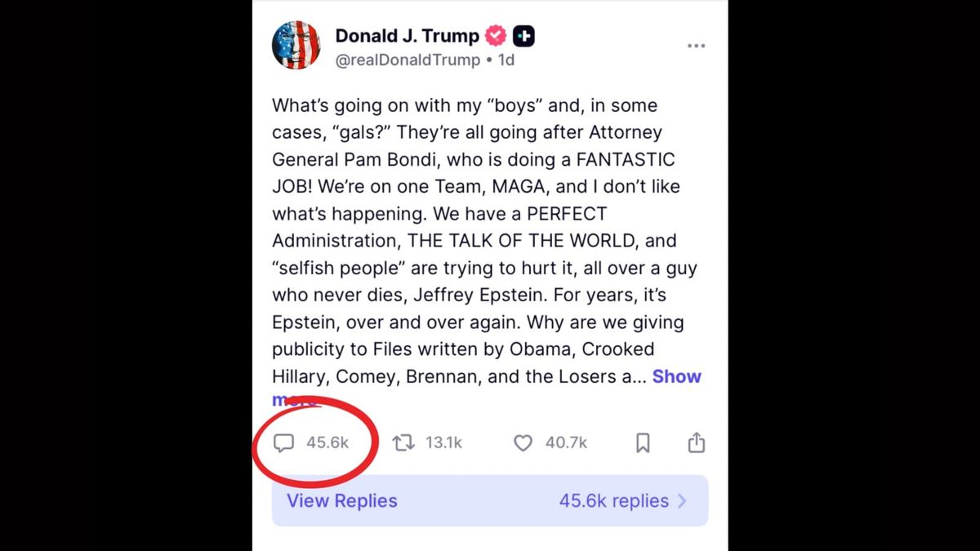Click the 40.7k like count

566,442
